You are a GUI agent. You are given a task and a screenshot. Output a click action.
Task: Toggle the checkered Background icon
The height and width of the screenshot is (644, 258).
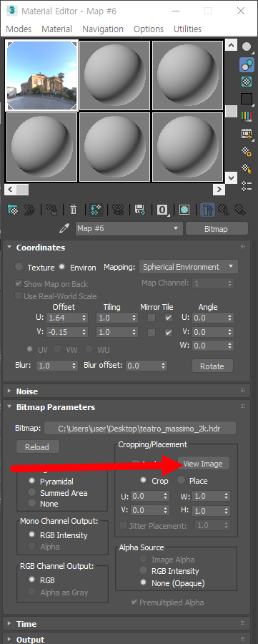click(x=247, y=82)
